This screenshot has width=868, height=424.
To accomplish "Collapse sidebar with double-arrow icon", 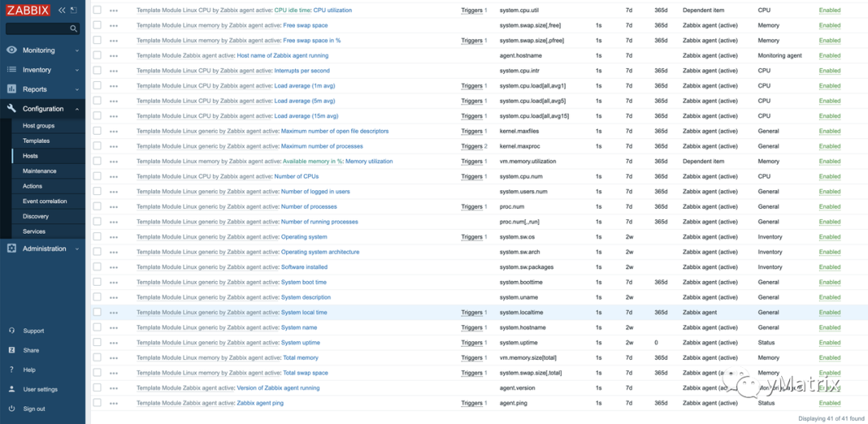I will 62,10.
